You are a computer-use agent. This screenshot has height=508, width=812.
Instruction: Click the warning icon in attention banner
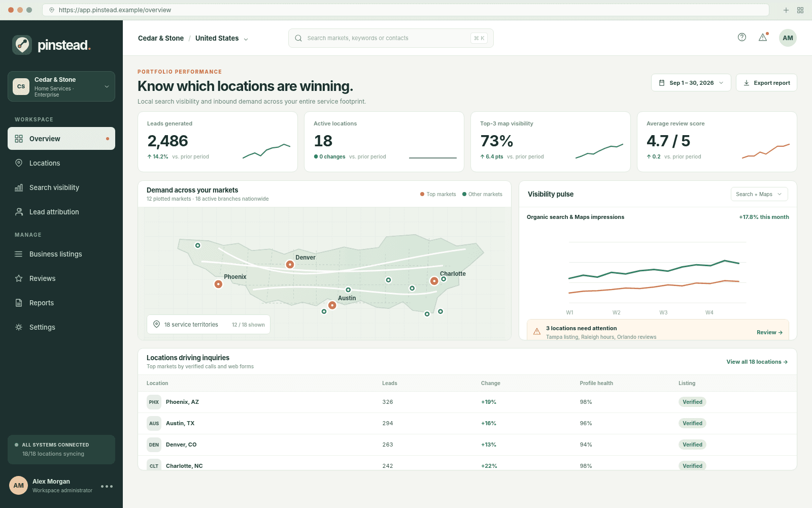pos(537,332)
